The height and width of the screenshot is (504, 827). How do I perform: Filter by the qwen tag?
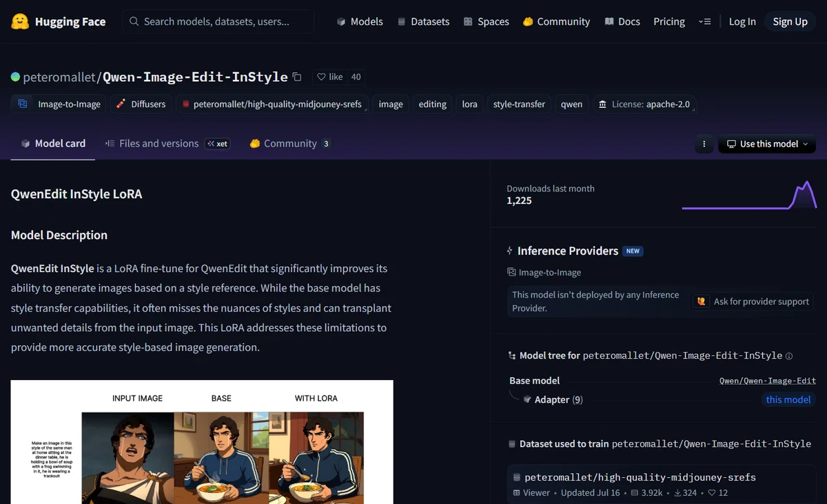(571, 104)
